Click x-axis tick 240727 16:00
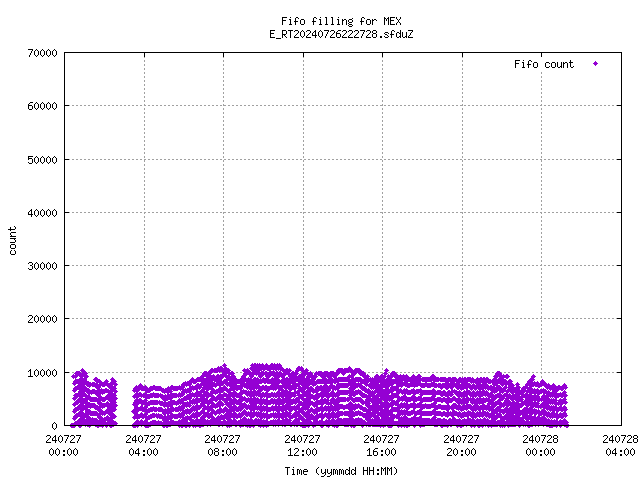The height and width of the screenshot is (480, 640). pos(382,446)
